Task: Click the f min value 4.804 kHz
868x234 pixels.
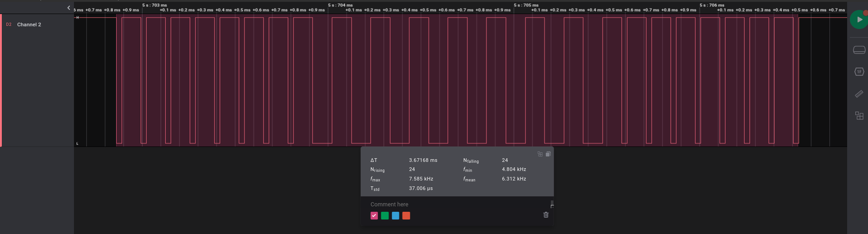Action: pos(514,169)
